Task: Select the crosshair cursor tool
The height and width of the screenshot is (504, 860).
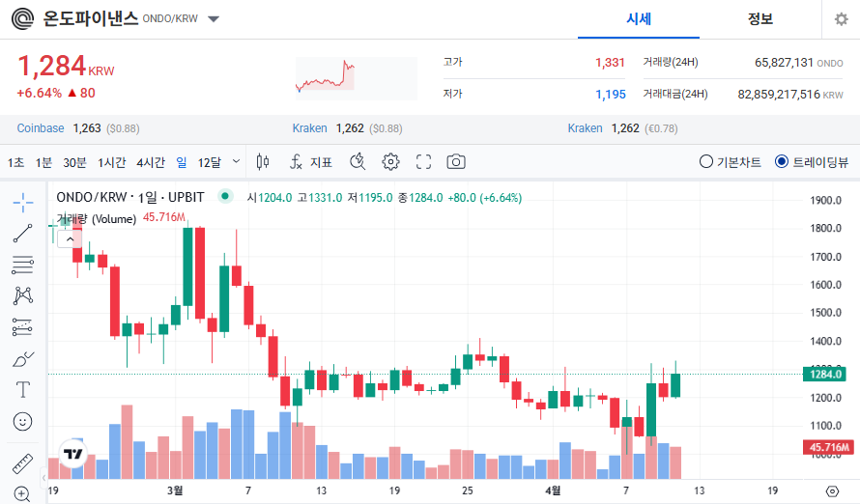Action: [23, 203]
